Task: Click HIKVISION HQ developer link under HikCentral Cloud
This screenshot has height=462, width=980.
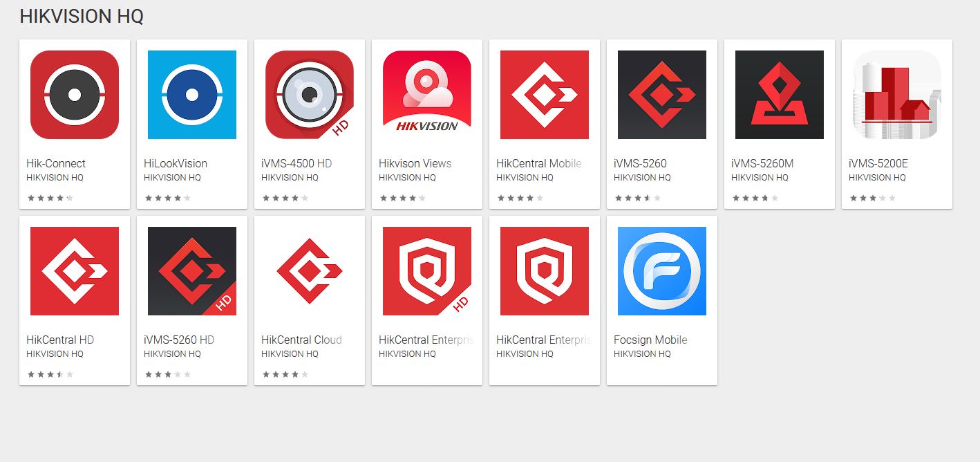Action: tap(290, 354)
